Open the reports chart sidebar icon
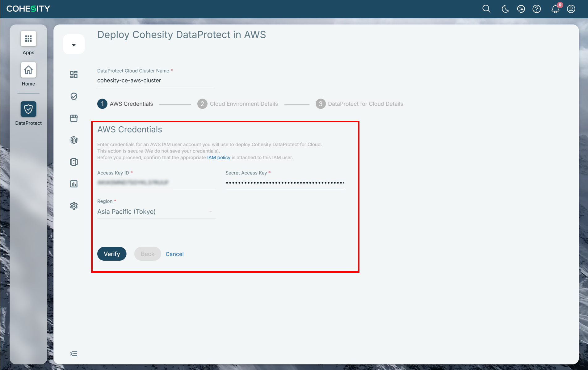The height and width of the screenshot is (370, 588). point(74,184)
